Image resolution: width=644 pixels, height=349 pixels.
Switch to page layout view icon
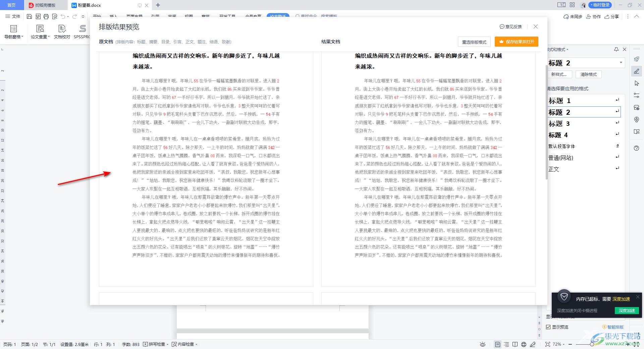point(498,344)
